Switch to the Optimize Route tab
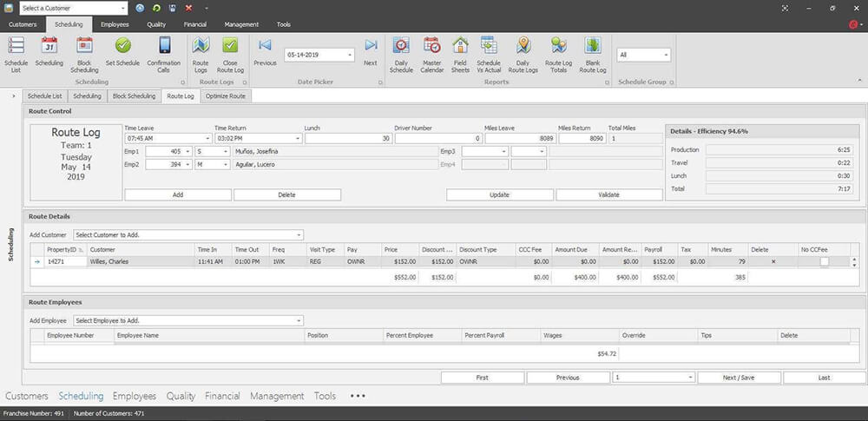The width and height of the screenshot is (868, 421). [x=225, y=96]
